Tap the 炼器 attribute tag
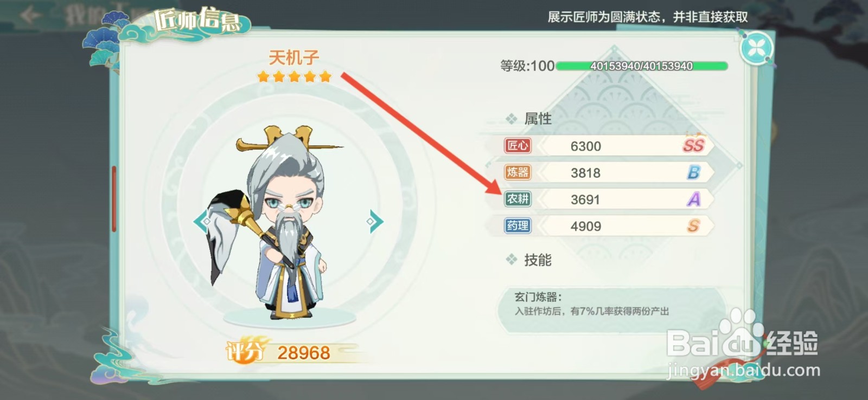Viewport: 868px width, 400px height. pos(518,172)
